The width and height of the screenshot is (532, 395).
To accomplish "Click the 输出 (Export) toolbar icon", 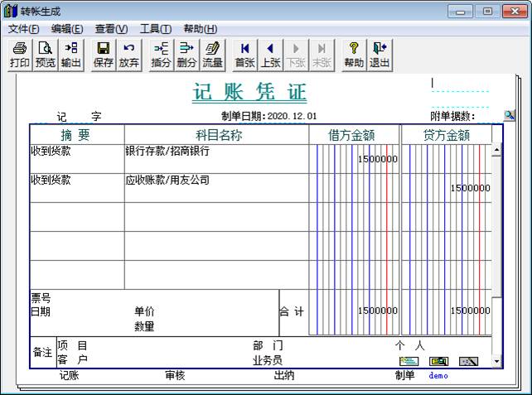I will click(x=71, y=55).
